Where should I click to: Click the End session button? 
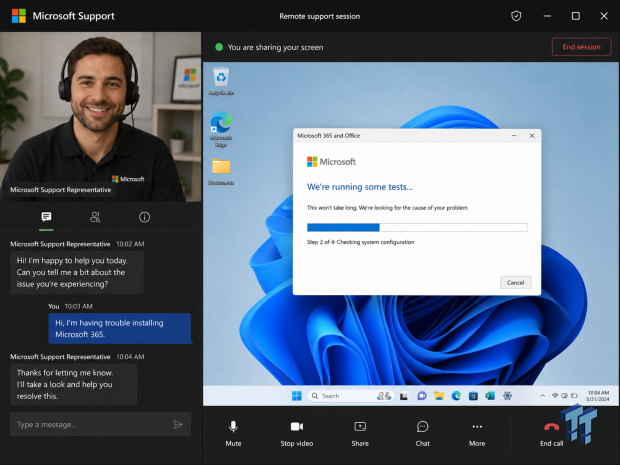tap(581, 47)
